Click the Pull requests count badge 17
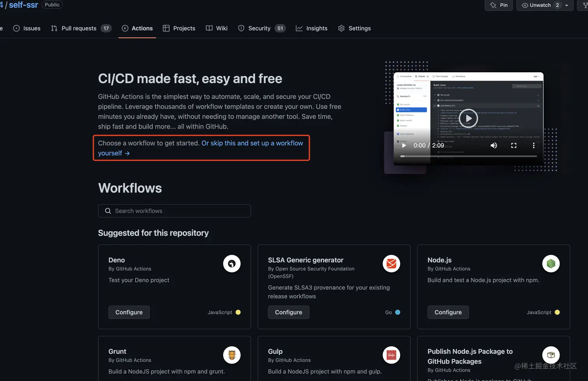Image resolution: width=588 pixels, height=381 pixels. 106,28
